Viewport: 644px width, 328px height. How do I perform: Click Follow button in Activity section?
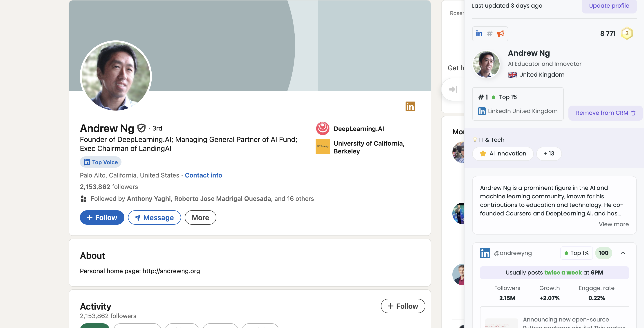tap(403, 306)
